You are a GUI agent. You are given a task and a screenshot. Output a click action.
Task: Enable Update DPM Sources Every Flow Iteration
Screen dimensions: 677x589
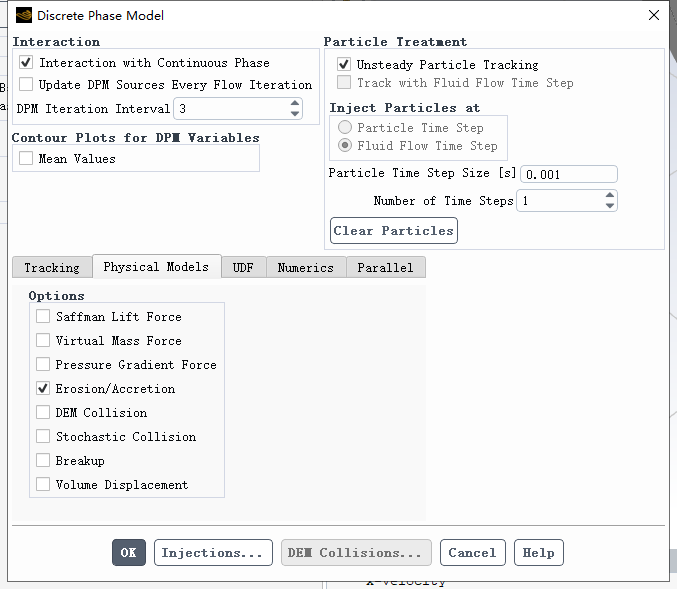(26, 84)
